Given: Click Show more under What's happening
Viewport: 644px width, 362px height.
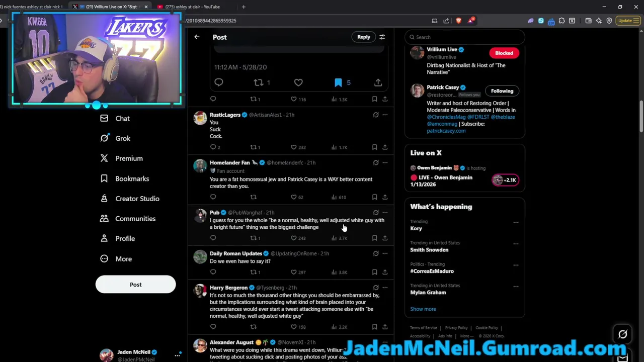Looking at the screenshot, I should click(423, 309).
